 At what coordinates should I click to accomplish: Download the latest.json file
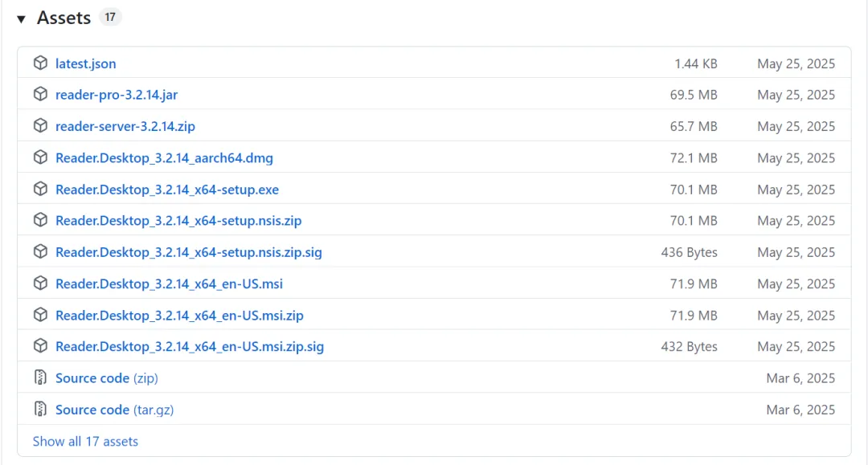[85, 63]
